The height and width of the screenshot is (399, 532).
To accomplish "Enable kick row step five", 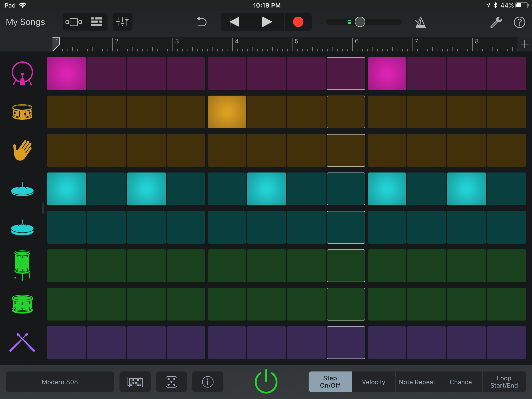I will pyautogui.click(x=227, y=74).
